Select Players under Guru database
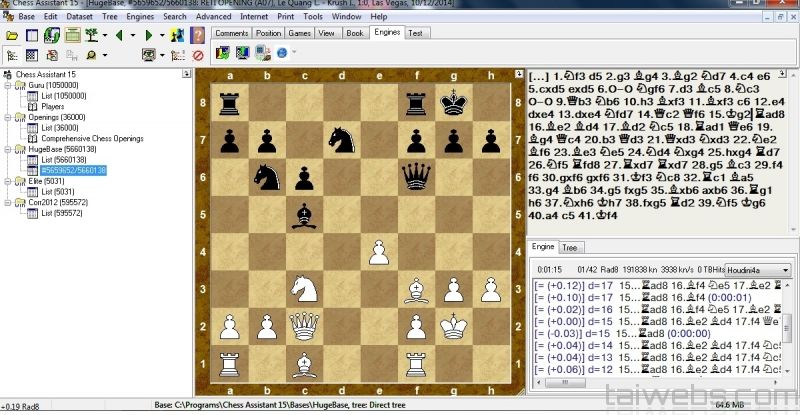800x415 pixels. [52, 107]
